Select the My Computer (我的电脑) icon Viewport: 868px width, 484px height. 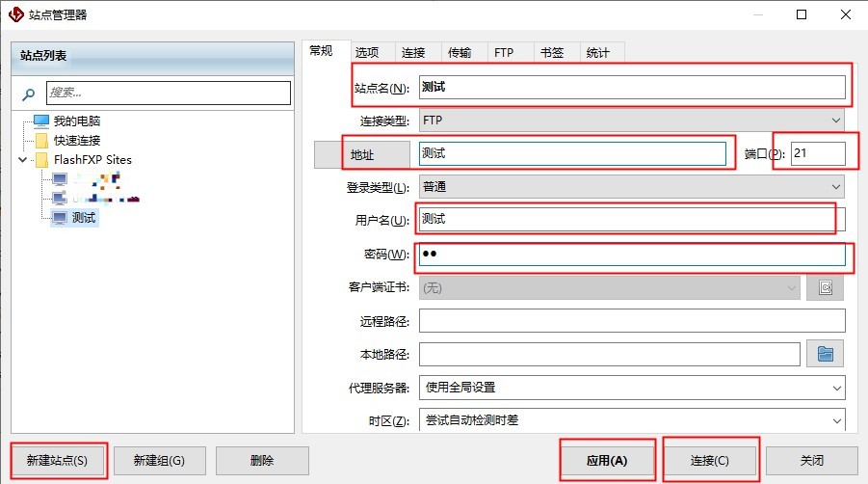[41, 121]
